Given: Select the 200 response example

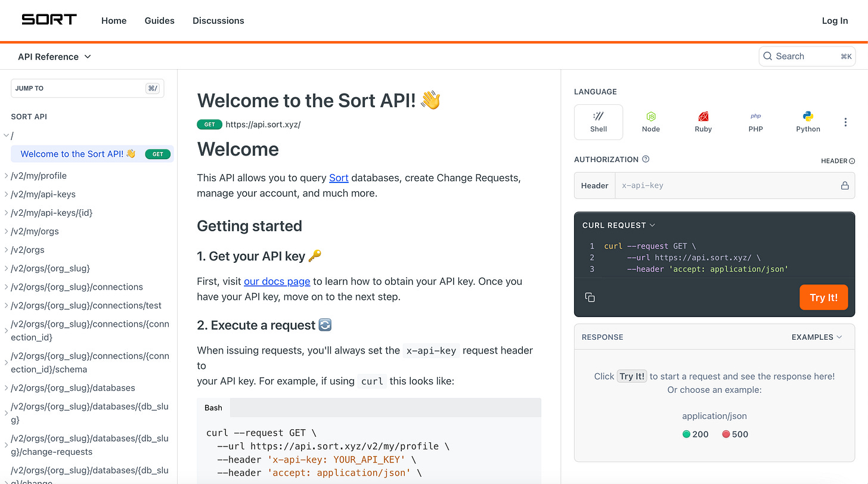Looking at the screenshot, I should click(696, 434).
